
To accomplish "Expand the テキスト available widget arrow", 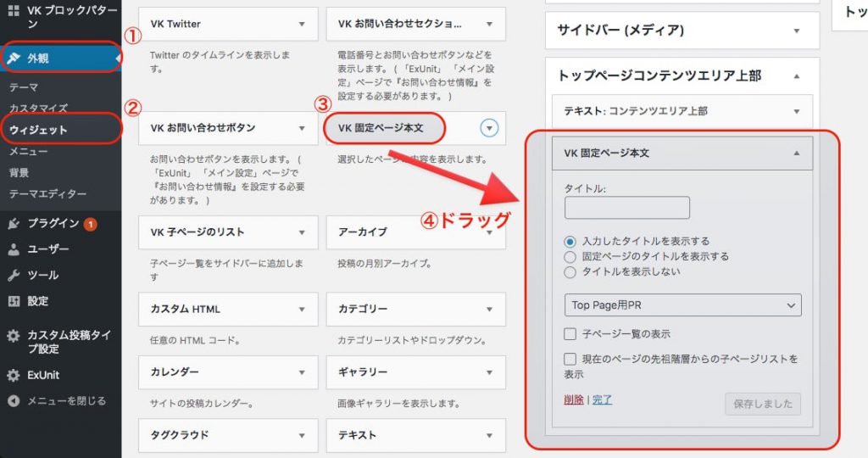I will 489,435.
